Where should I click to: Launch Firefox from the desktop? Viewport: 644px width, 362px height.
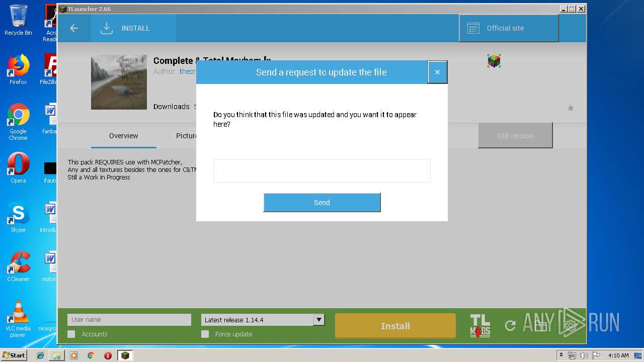18,69
